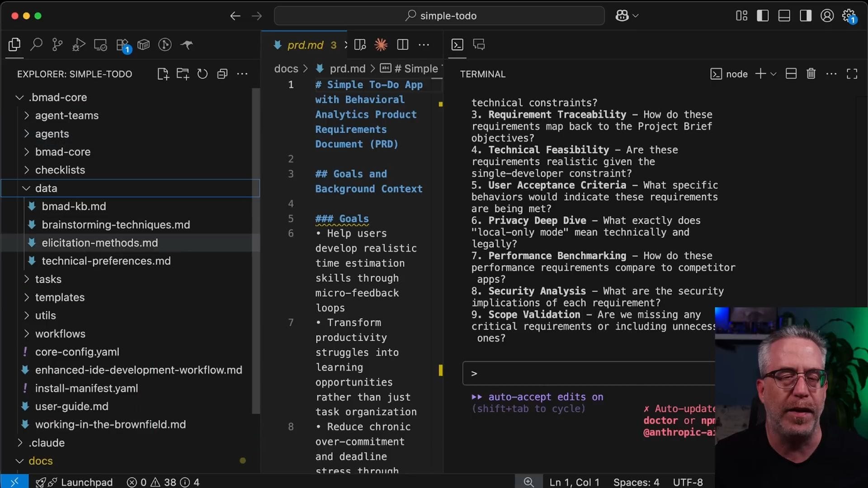Open elicitation-methods.md in the file tree
The height and width of the screenshot is (488, 868).
tap(99, 243)
